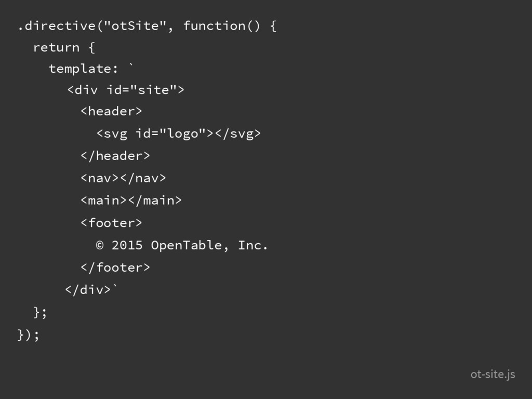
Task: Click the final closing parenthesis line
Action: 29,335
